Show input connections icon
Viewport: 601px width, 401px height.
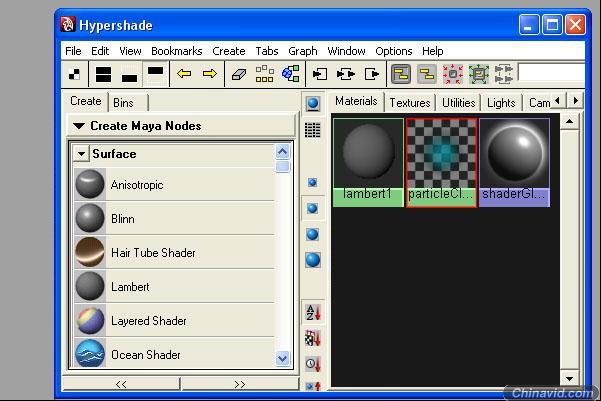click(x=320, y=74)
